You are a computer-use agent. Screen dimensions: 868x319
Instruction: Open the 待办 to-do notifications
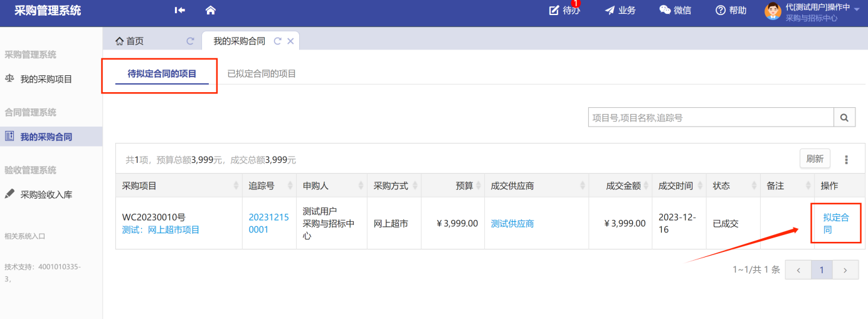tap(564, 11)
